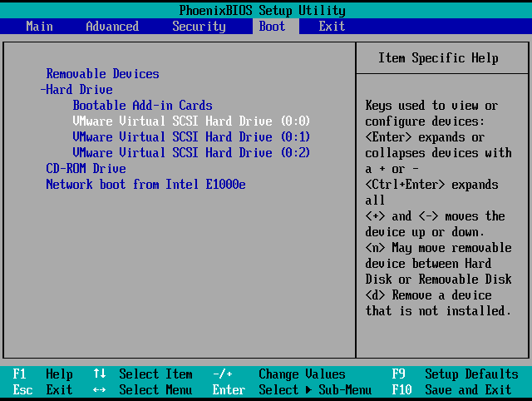Select VMware Virtual SCSI Hard Drive (0:2)

(191, 153)
